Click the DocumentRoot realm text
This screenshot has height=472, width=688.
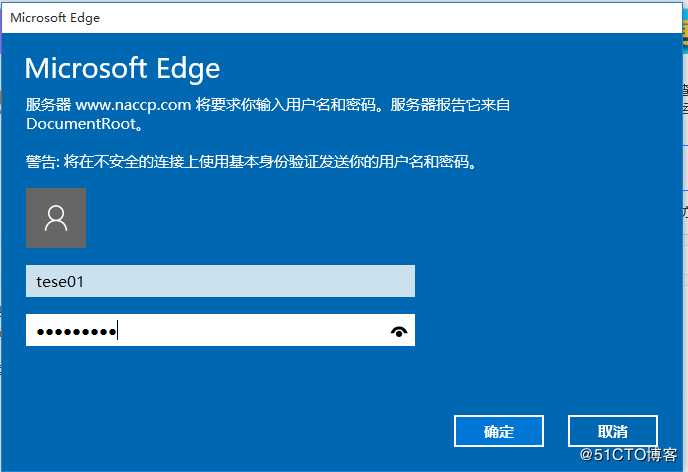point(81,124)
